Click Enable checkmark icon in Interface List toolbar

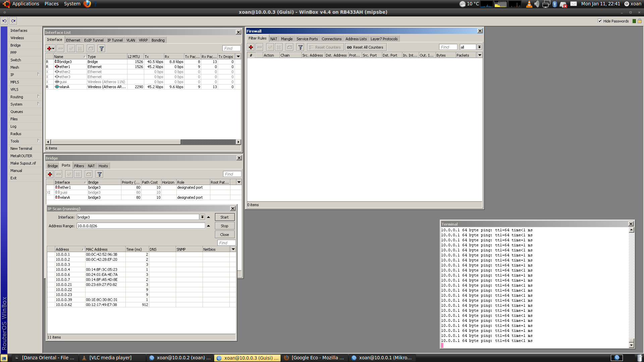(71, 49)
